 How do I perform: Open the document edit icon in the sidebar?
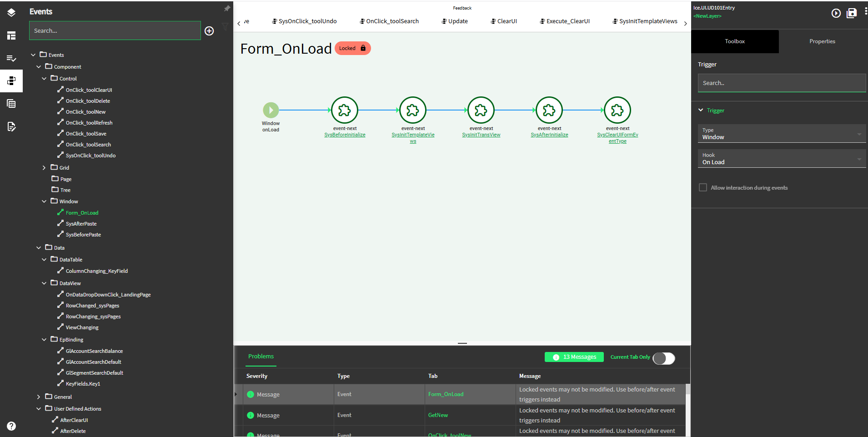pos(11,126)
